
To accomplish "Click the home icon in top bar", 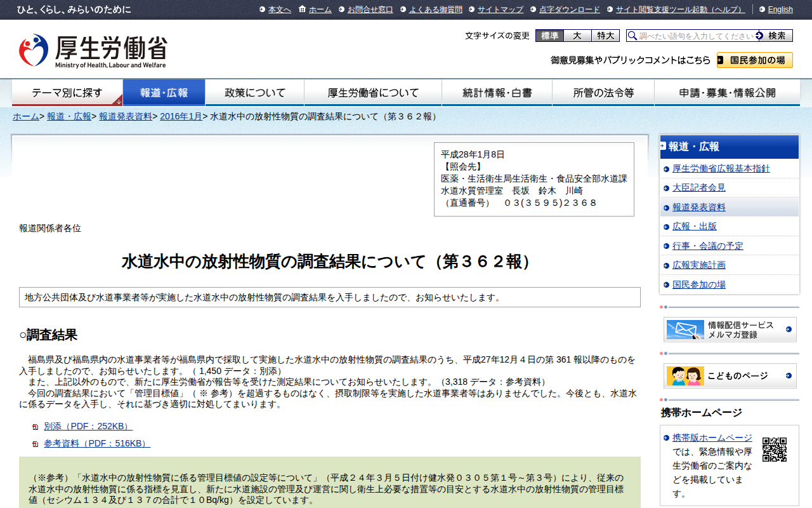I will (x=302, y=9).
